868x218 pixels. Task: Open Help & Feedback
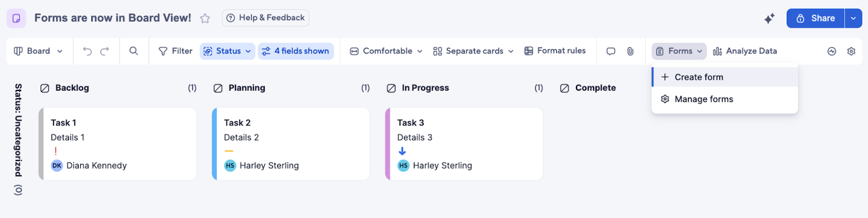(265, 18)
